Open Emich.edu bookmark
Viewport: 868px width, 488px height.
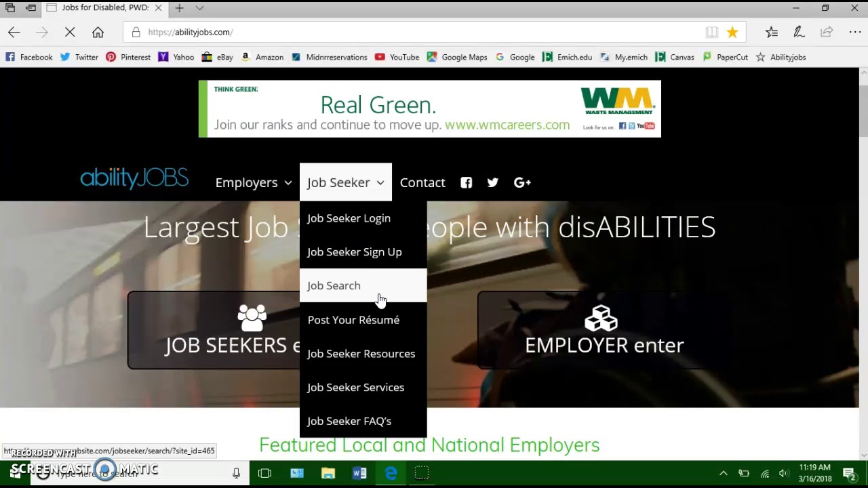click(x=568, y=57)
